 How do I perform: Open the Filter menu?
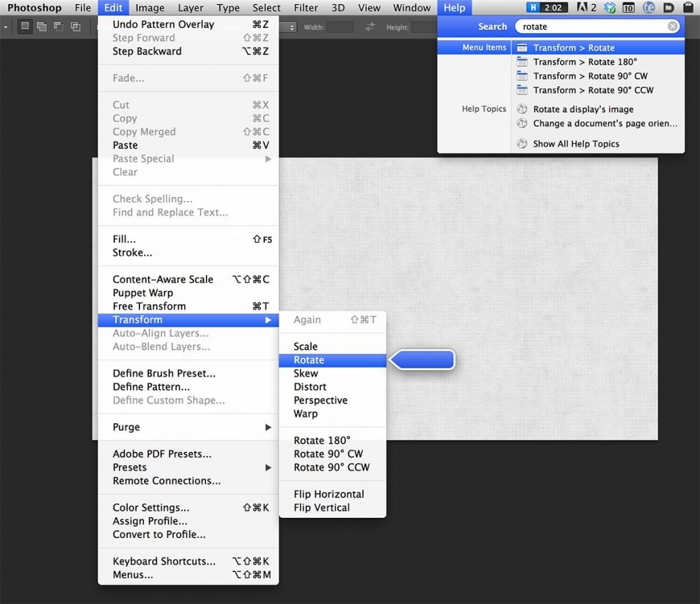(306, 7)
